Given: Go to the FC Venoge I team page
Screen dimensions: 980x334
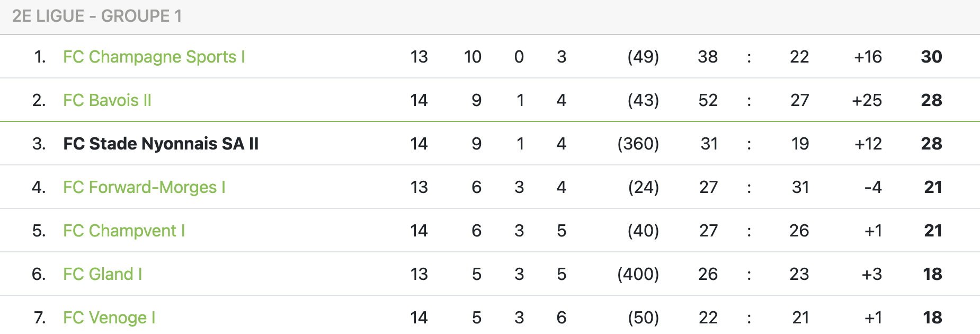Looking at the screenshot, I should pos(109,318).
